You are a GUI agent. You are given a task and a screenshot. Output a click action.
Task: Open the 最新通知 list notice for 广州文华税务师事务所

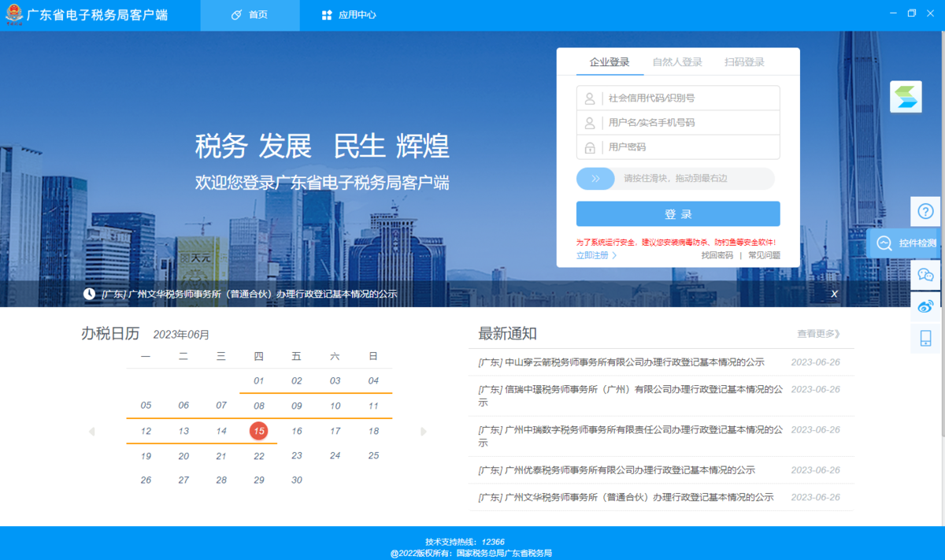626,498
